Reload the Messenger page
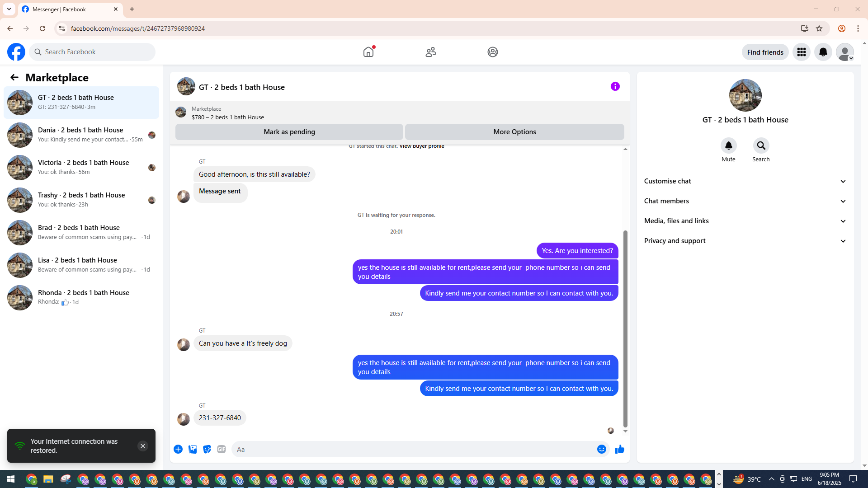The height and width of the screenshot is (488, 868). click(x=42, y=28)
